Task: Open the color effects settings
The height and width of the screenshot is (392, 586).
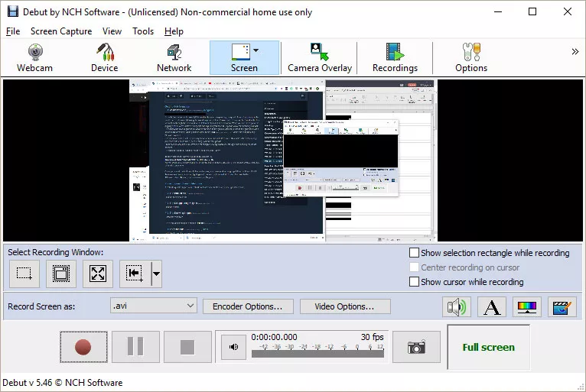Action: click(x=527, y=307)
